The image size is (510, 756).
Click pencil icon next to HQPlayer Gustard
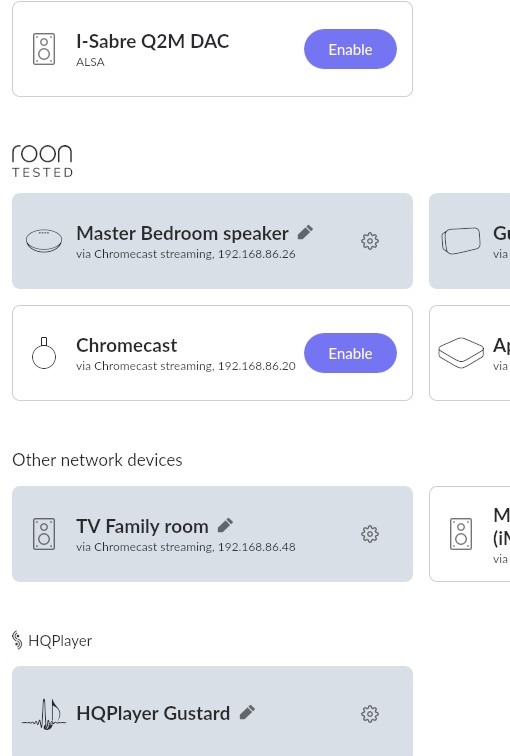[x=247, y=712]
